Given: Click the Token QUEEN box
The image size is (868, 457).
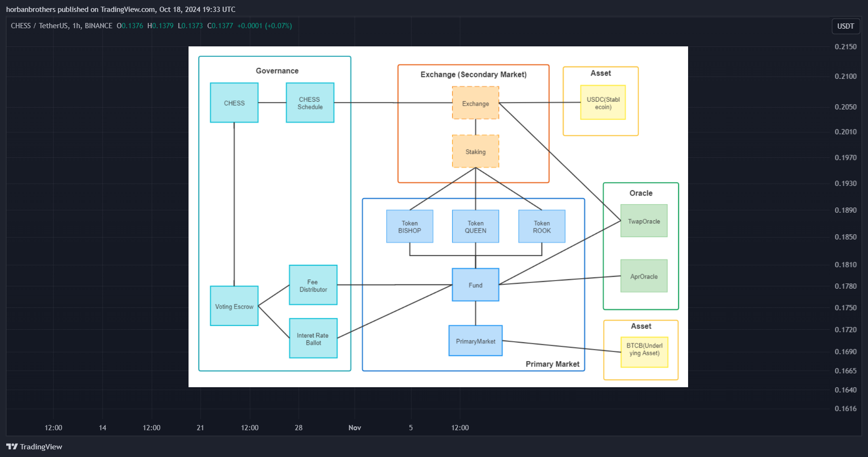Looking at the screenshot, I should tap(476, 226).
